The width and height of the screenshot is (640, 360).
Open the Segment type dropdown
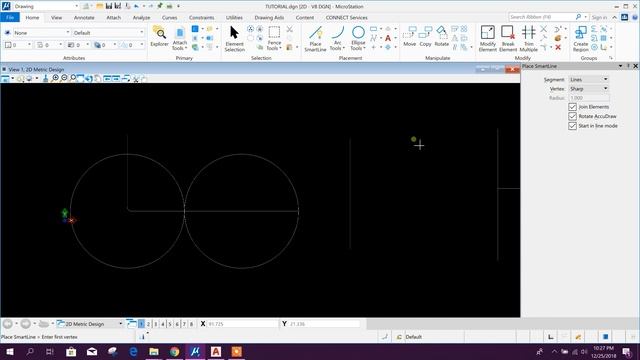click(x=589, y=79)
